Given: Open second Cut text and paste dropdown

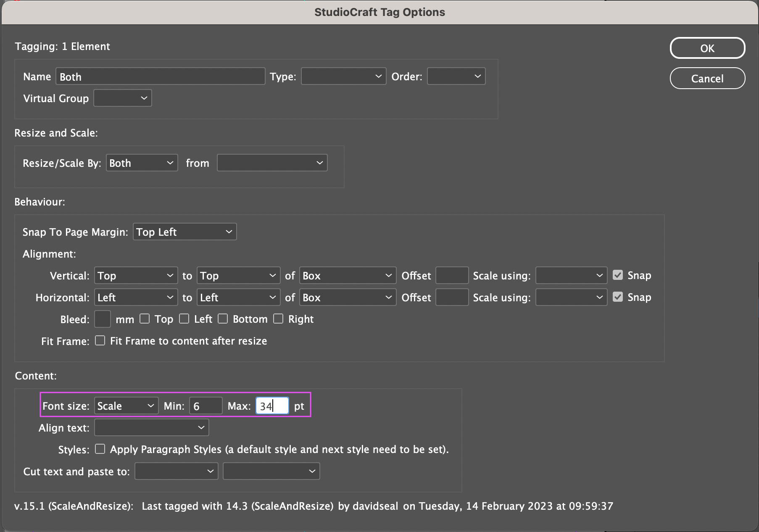Looking at the screenshot, I should coord(271,471).
